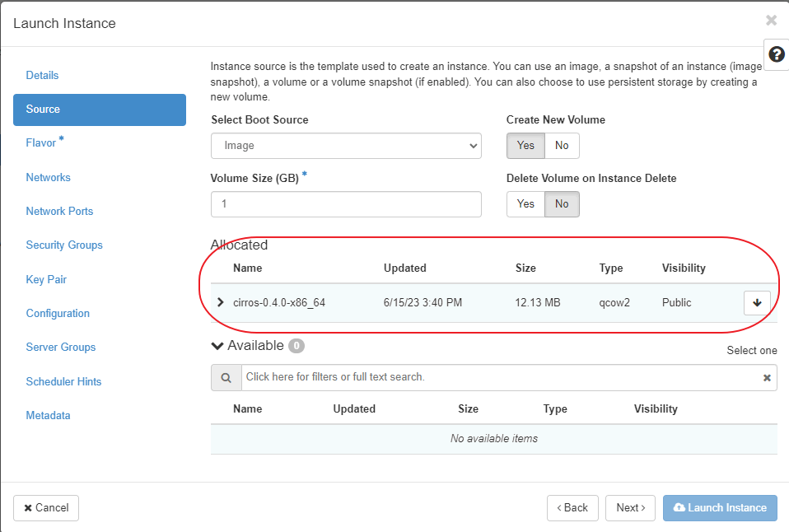Deallocate cirros image with down arrow button
789x532 pixels.
tap(756, 303)
